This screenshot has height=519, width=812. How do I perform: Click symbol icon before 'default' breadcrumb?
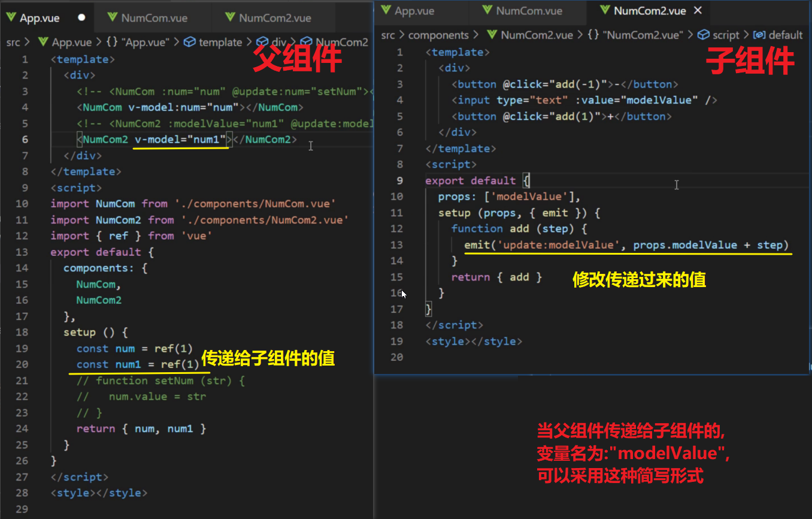[759, 35]
